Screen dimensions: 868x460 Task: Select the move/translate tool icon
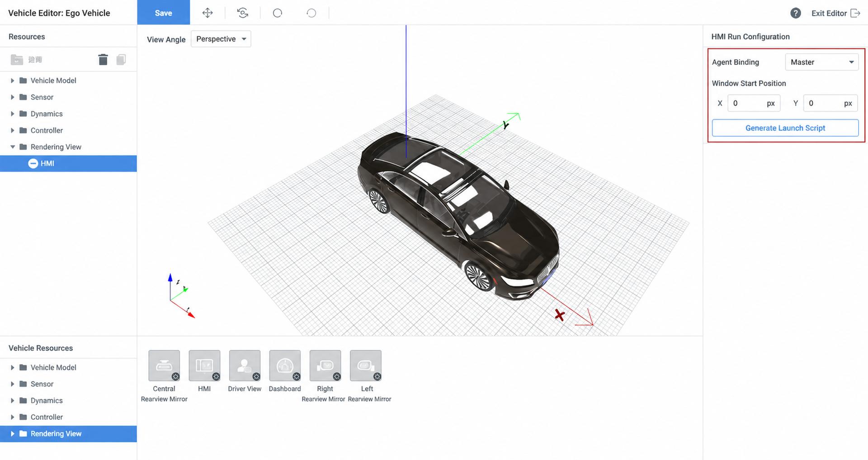click(x=208, y=13)
